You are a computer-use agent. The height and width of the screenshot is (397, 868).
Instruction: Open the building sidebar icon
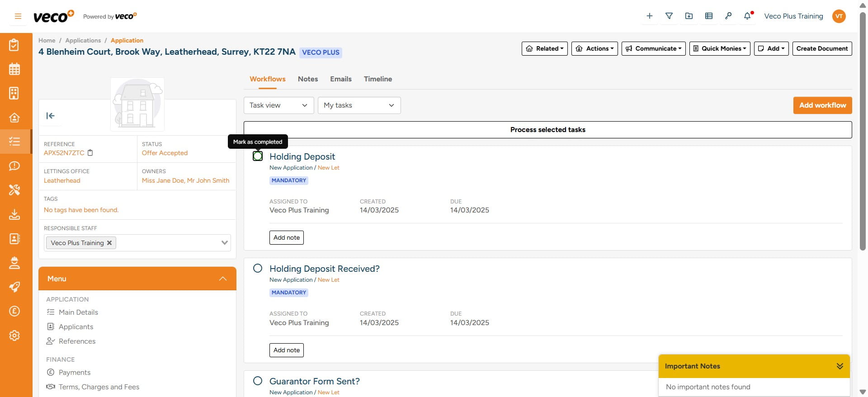(x=14, y=93)
